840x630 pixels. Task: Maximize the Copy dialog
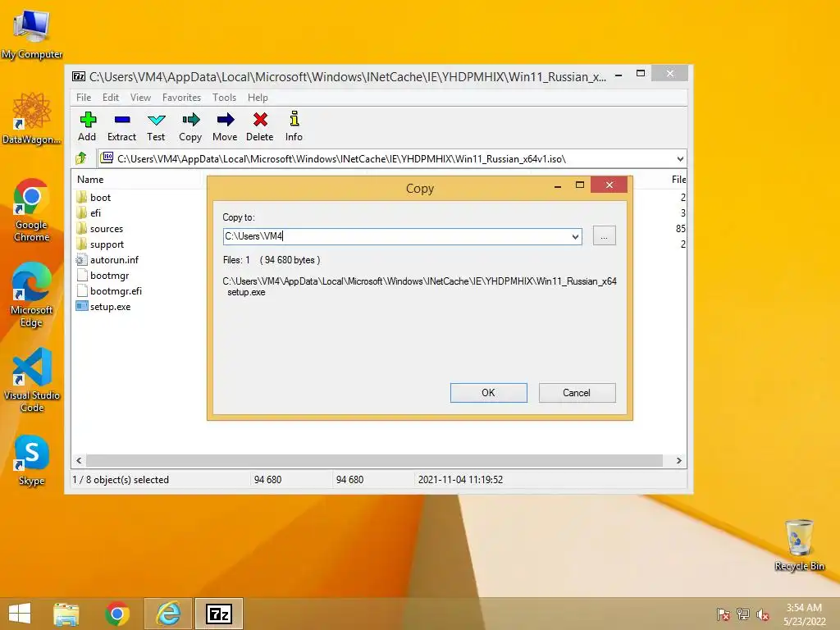(580, 185)
